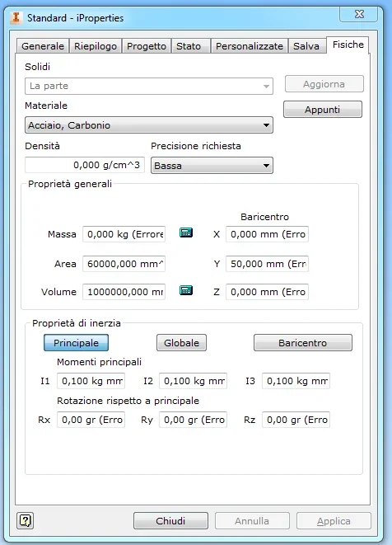
Task: Click the Densità input field
Action: [85, 165]
